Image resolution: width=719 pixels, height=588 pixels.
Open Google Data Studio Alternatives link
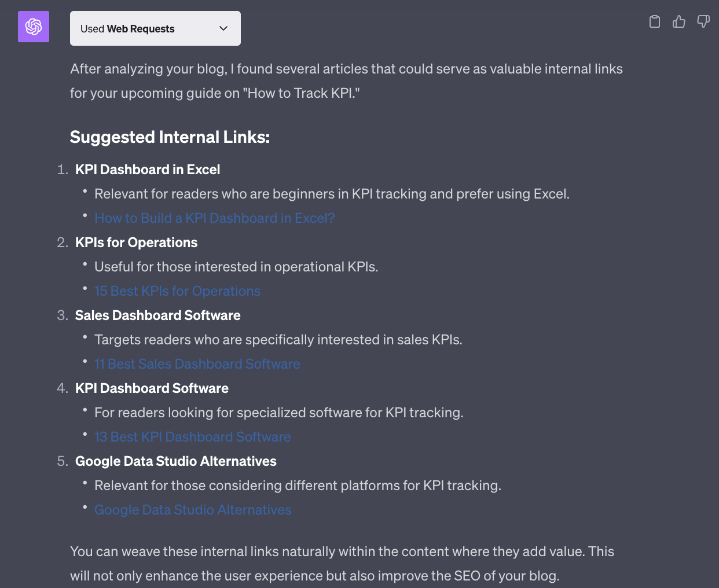tap(193, 510)
